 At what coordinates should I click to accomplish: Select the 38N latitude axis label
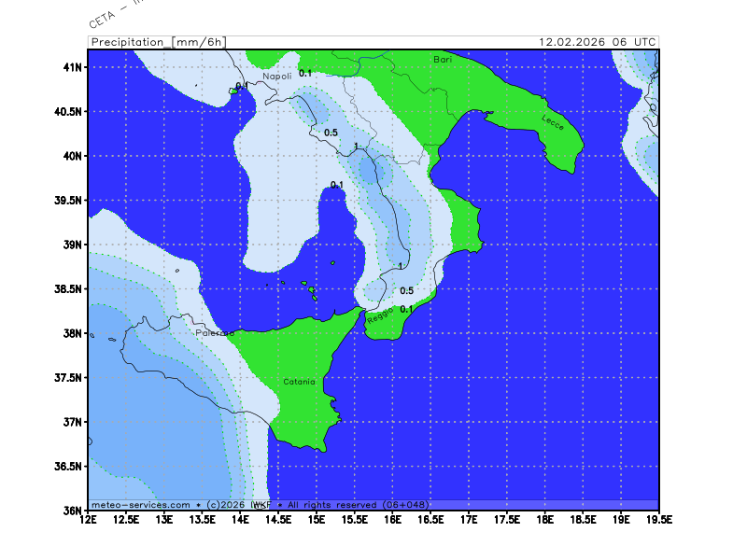click(x=73, y=333)
